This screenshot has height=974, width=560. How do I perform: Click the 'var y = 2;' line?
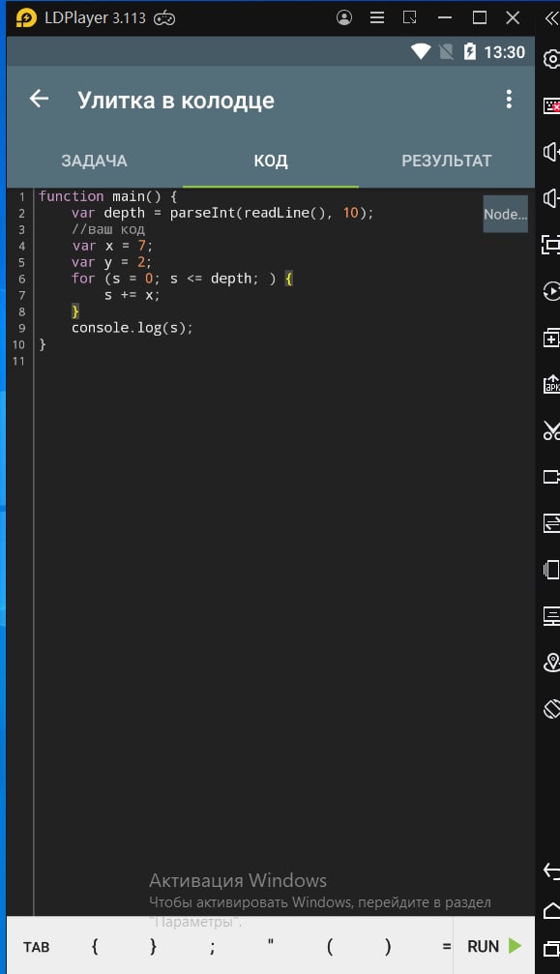112,262
